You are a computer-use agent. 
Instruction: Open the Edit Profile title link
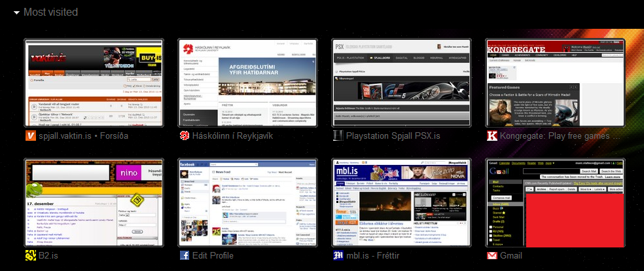pyautogui.click(x=213, y=255)
